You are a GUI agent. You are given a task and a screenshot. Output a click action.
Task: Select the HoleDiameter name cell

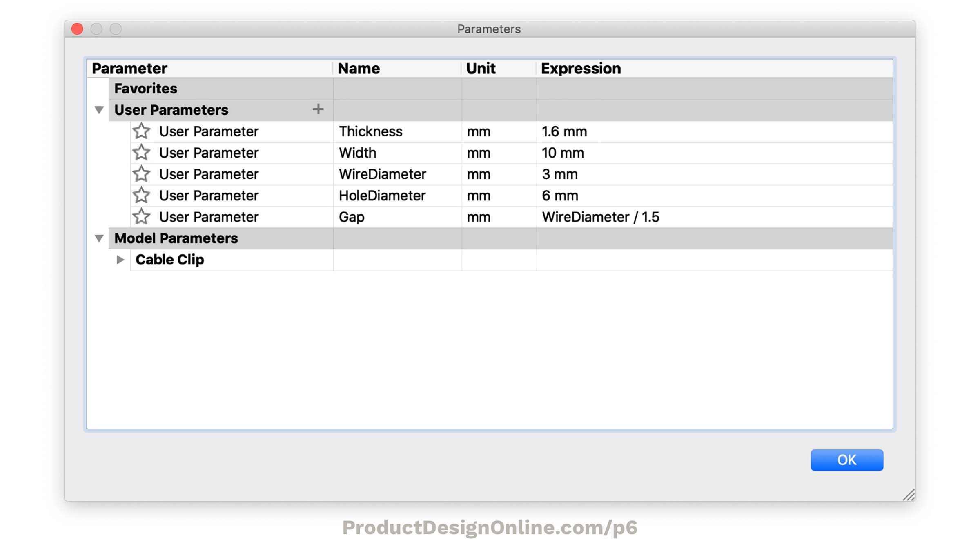pos(397,196)
